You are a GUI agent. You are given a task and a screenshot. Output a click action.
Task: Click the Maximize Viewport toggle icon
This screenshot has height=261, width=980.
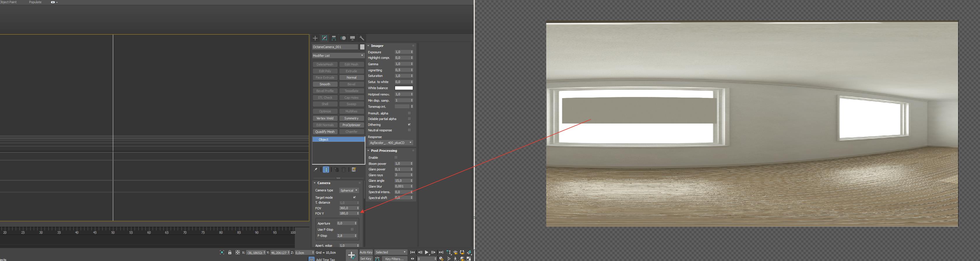pos(469,259)
